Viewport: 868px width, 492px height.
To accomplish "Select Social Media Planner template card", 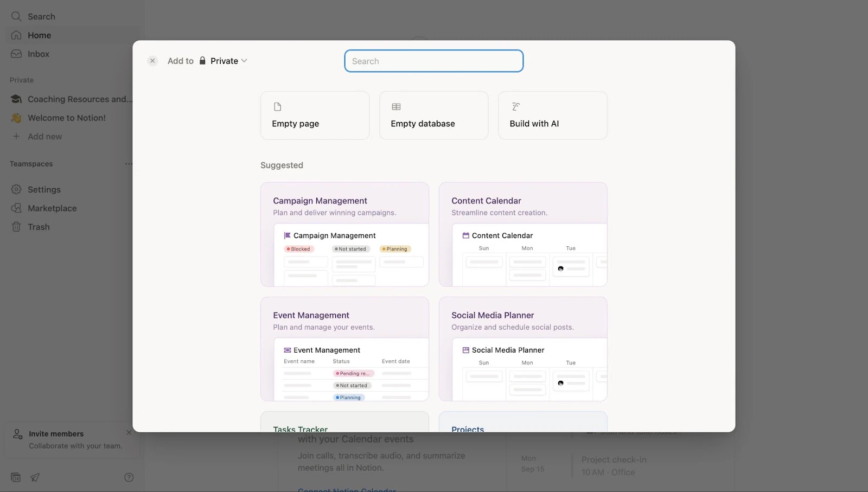I will point(523,349).
